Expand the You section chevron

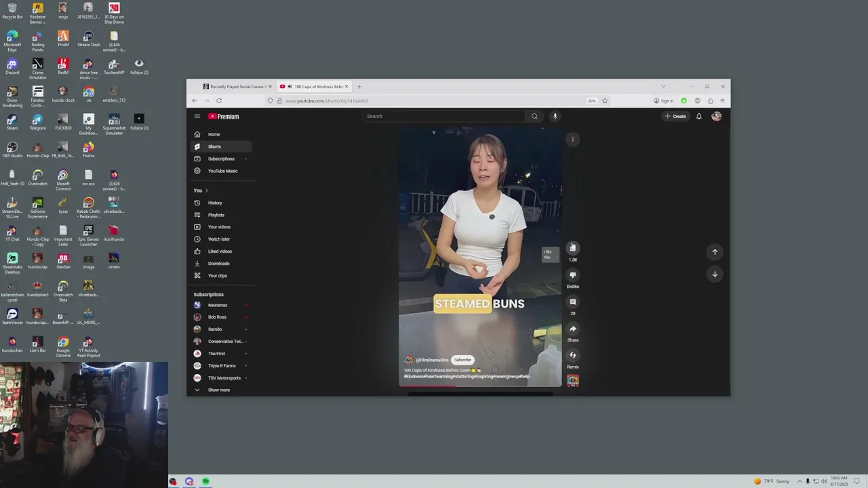[x=207, y=190]
